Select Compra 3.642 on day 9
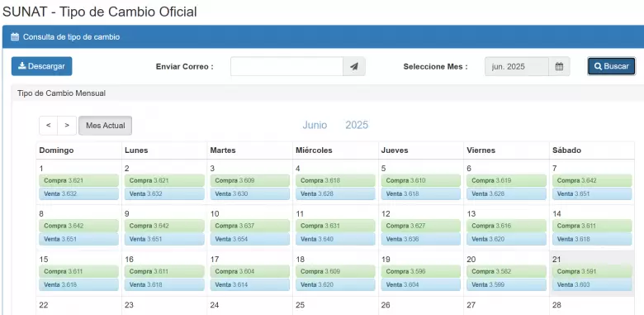 click(164, 226)
